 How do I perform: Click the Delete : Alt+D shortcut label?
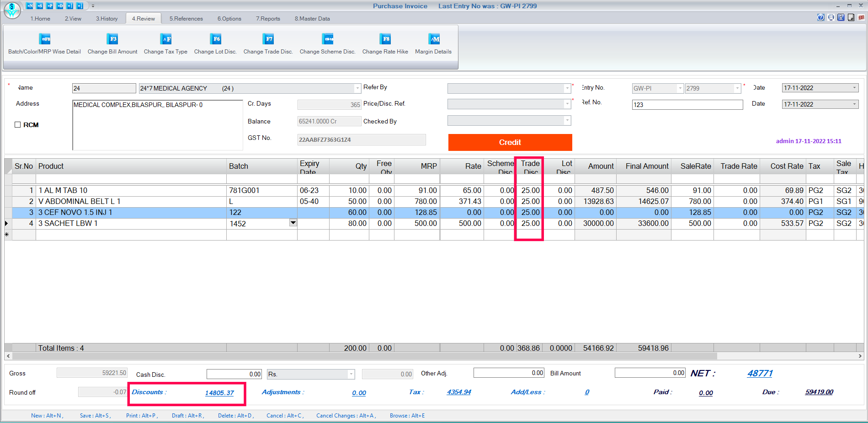coord(235,416)
